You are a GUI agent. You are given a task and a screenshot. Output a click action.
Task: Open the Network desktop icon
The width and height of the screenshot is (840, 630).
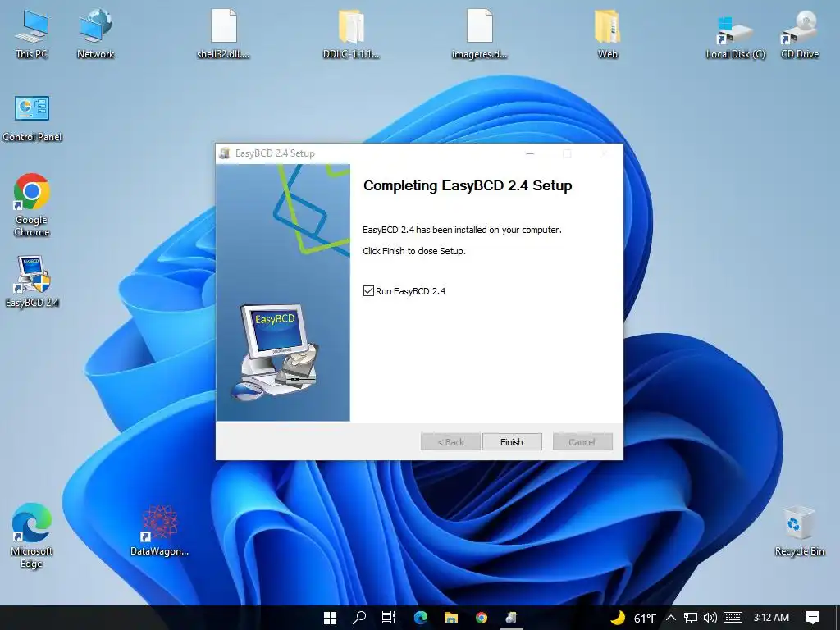[95, 33]
